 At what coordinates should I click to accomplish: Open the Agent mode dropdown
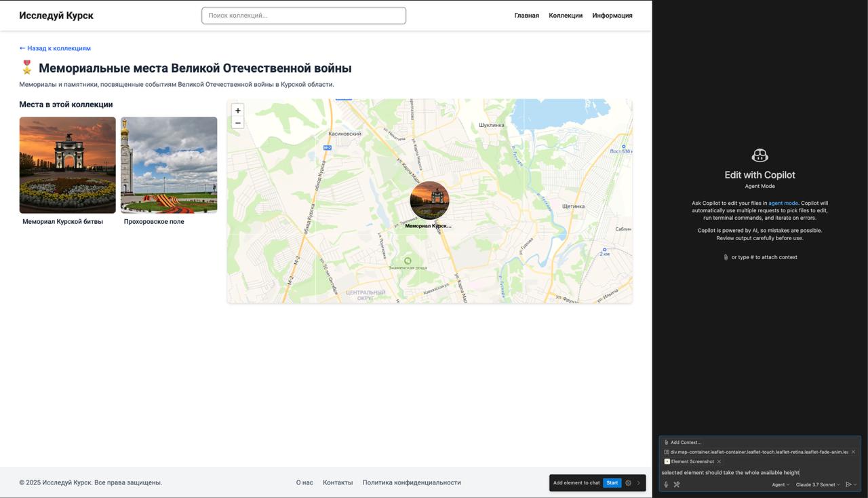pos(781,484)
